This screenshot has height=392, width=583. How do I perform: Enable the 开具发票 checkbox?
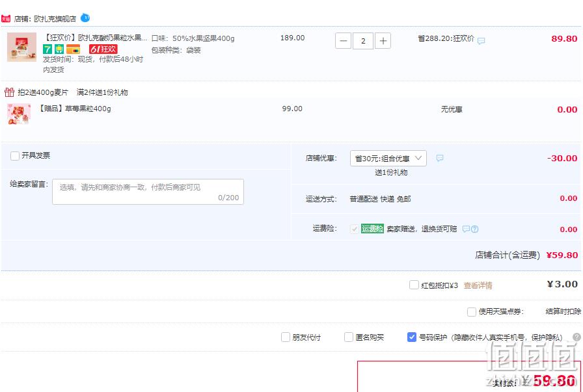point(15,155)
